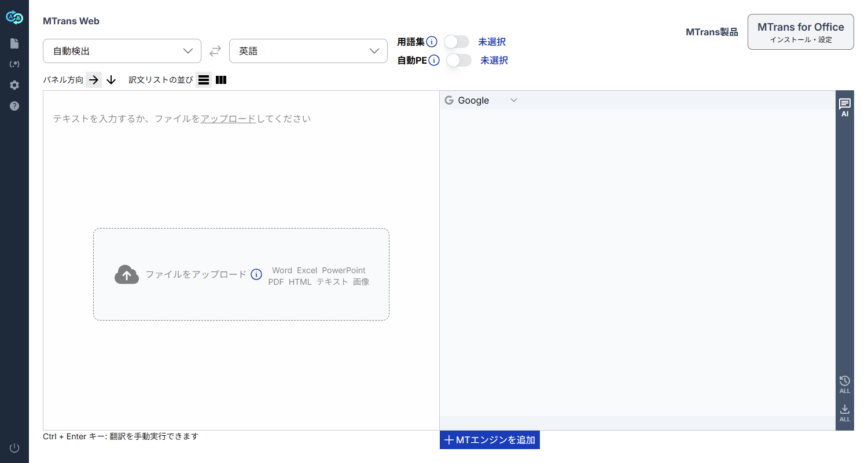Click the MTエンジンを追加 button

[490, 440]
